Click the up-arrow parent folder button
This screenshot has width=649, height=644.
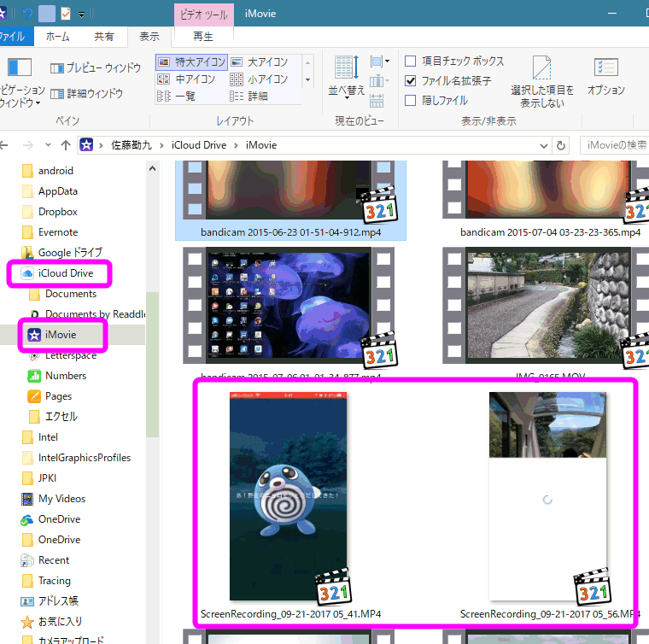pyautogui.click(x=67, y=145)
